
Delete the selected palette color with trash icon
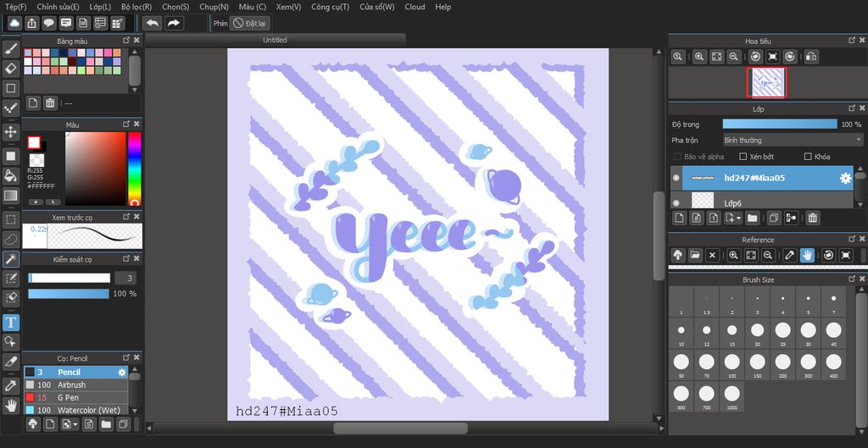(x=50, y=102)
